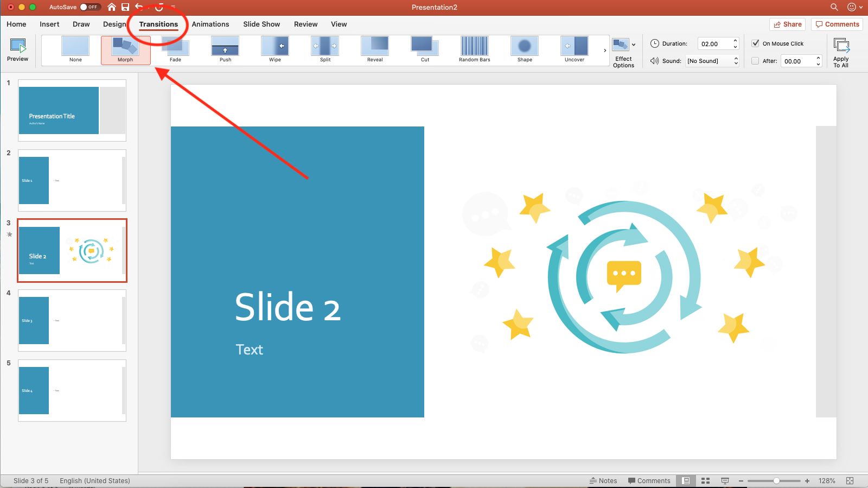Click the Comments button in ribbon
The image size is (868, 488).
(837, 24)
